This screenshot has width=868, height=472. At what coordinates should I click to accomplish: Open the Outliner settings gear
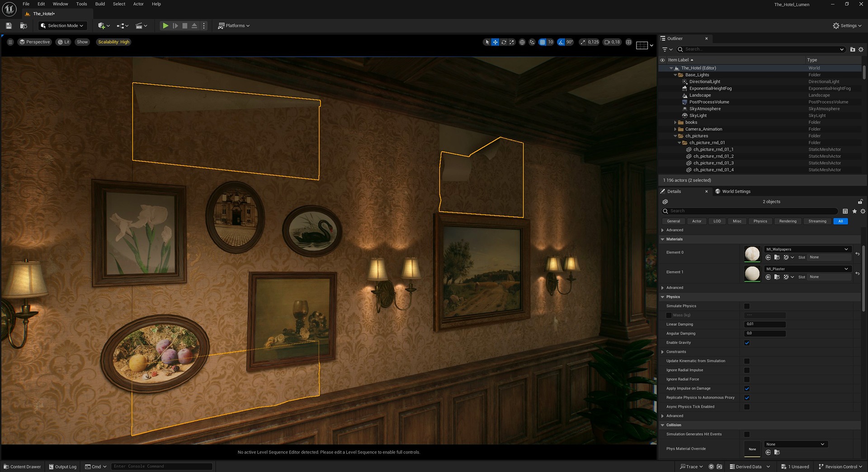(x=861, y=49)
